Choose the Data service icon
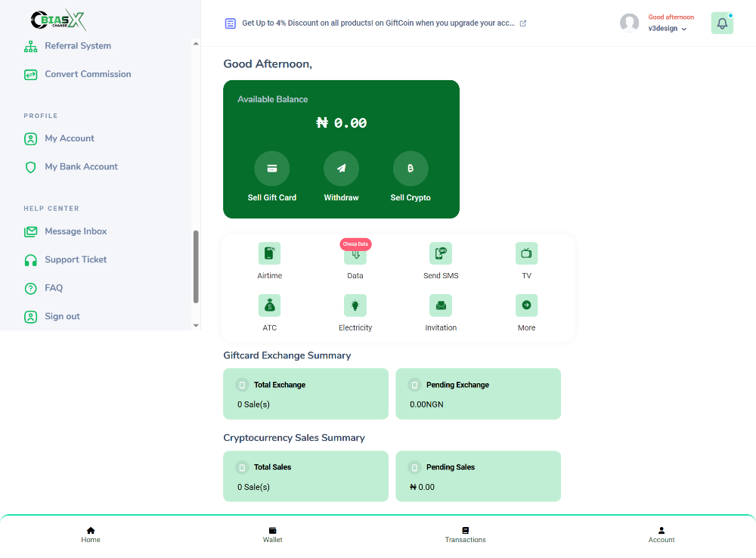The image size is (756, 558). click(355, 255)
